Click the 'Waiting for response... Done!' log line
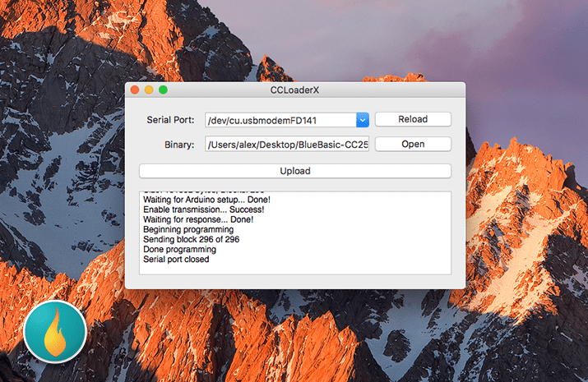This screenshot has width=588, height=382. coord(198,219)
